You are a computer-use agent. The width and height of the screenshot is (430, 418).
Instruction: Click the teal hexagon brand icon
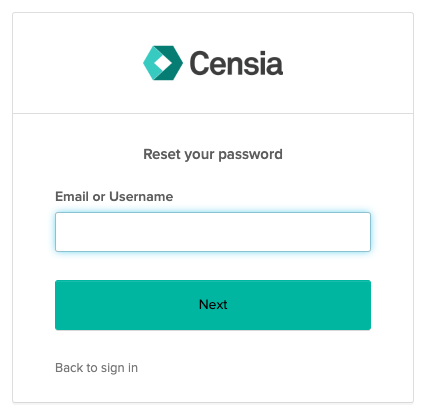(163, 63)
